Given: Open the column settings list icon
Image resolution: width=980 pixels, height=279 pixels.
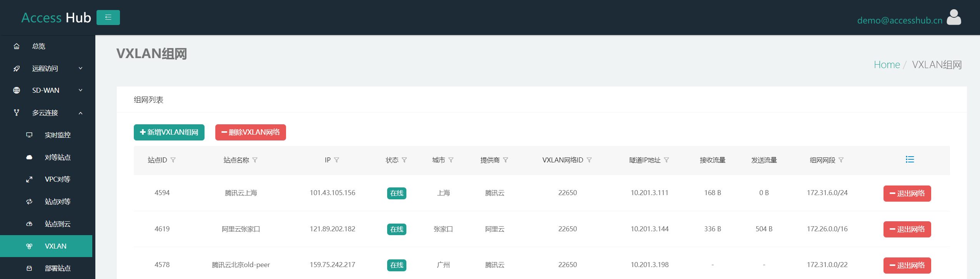Looking at the screenshot, I should tap(910, 159).
